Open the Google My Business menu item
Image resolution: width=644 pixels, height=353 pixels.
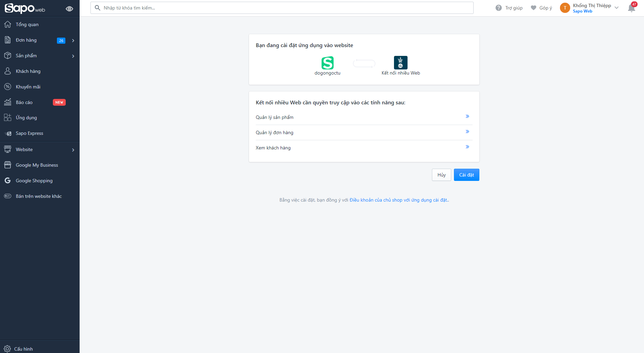[x=40, y=165]
